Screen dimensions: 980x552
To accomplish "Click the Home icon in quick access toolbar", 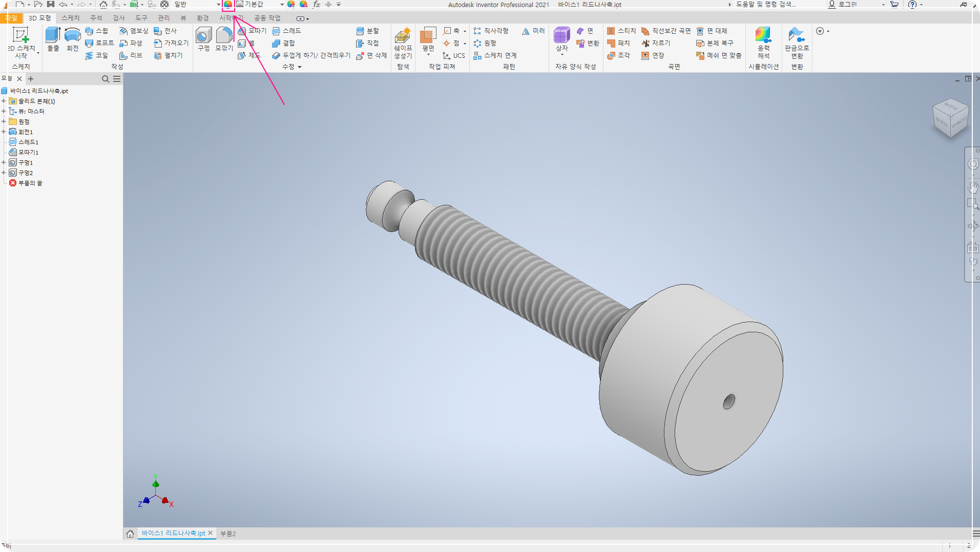I will 103,4.
